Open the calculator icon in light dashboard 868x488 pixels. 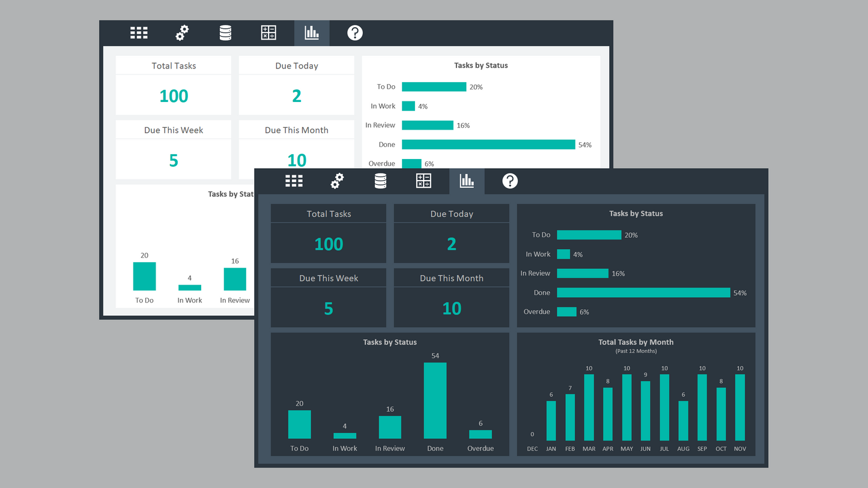pos(269,33)
